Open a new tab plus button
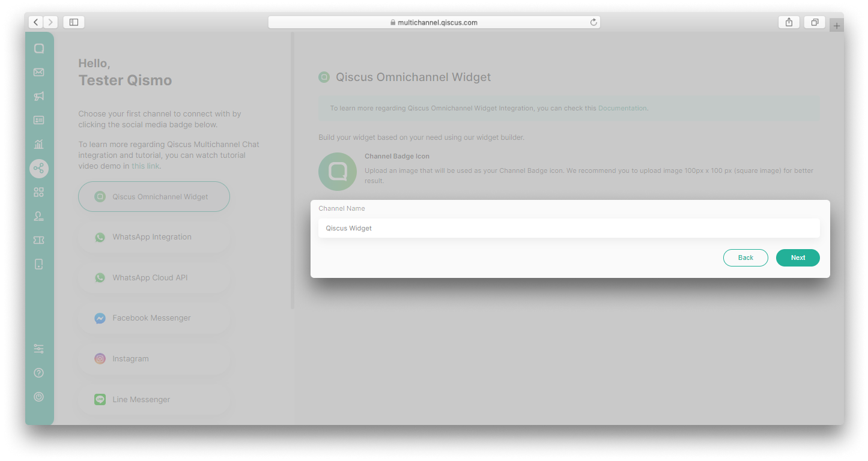The height and width of the screenshot is (461, 868). 837,26
